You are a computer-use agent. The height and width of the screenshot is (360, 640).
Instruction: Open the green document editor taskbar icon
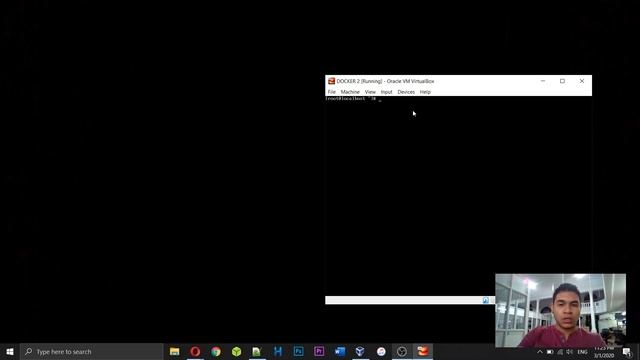(257, 351)
